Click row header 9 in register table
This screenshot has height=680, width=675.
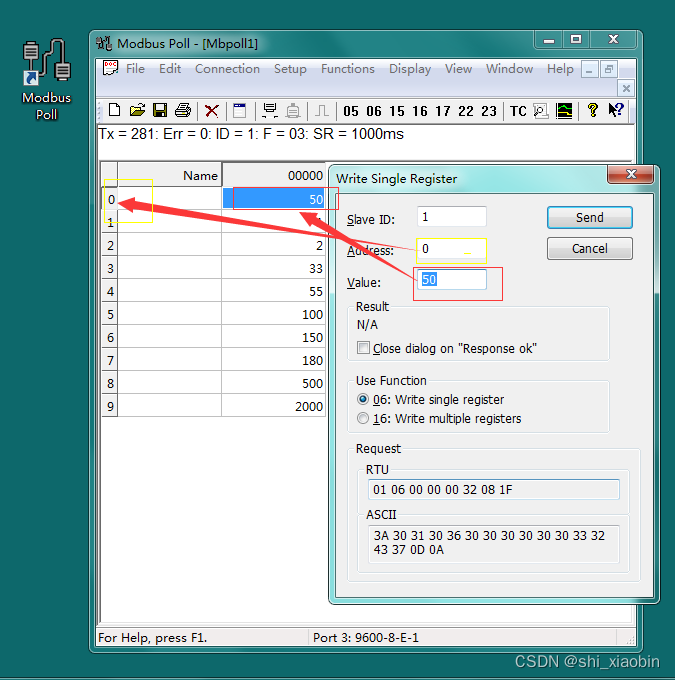(x=110, y=406)
